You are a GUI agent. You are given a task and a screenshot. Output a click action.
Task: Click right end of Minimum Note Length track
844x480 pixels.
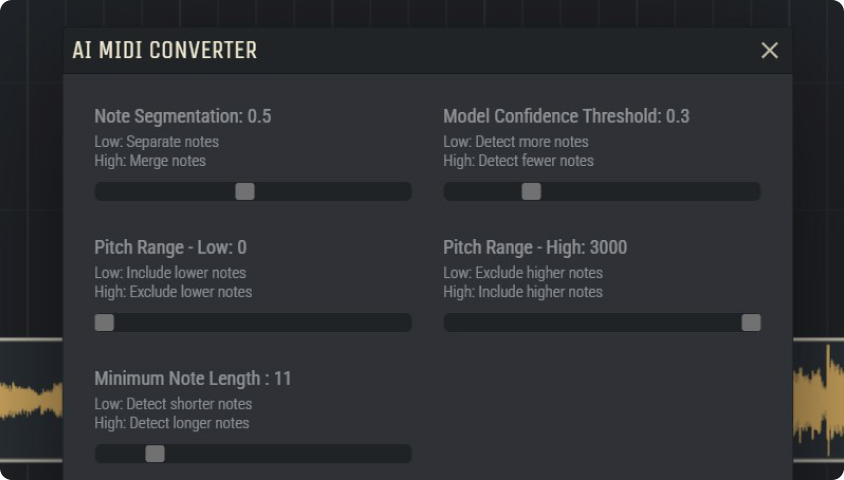[x=403, y=454]
